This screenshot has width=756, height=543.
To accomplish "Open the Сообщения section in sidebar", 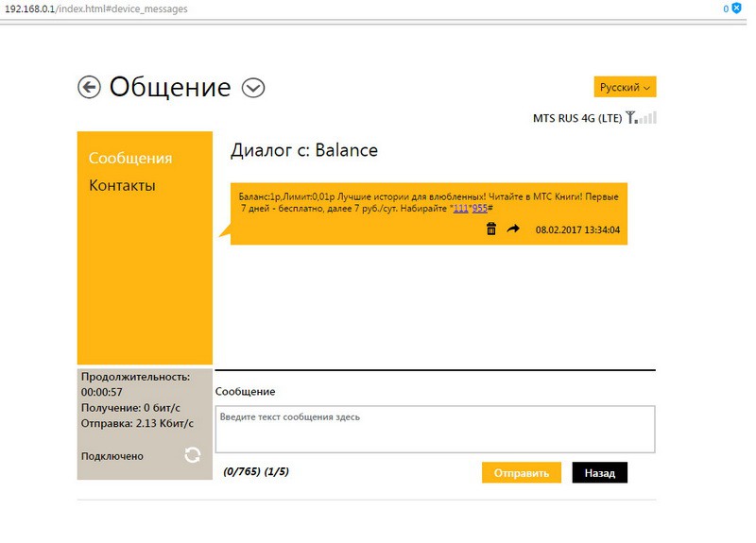I will pos(130,158).
